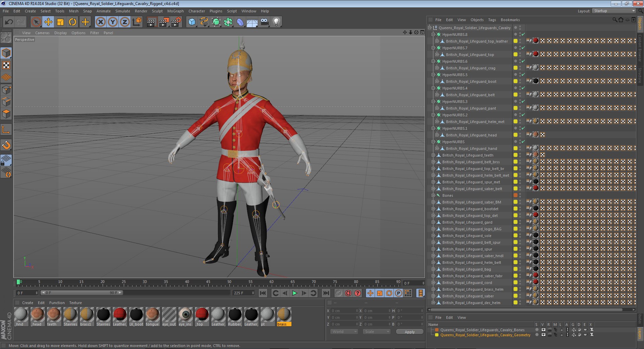Switch to Model mode cube icon

[x=6, y=53]
